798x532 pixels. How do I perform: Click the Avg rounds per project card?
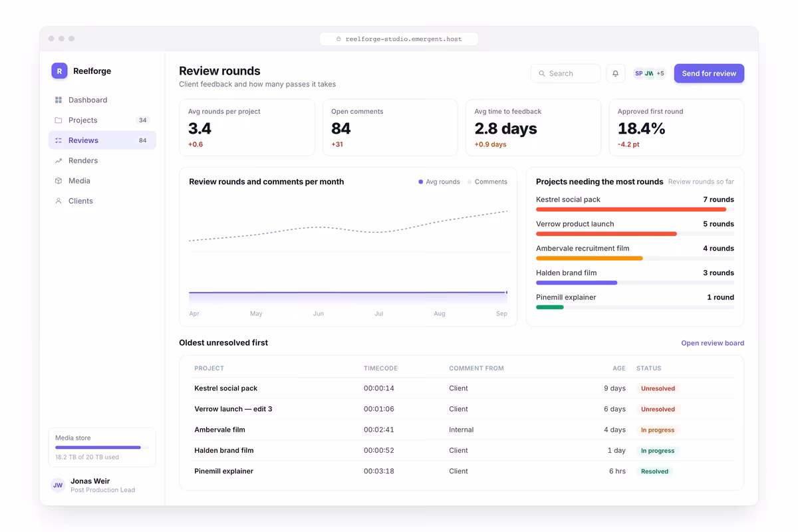(x=247, y=128)
